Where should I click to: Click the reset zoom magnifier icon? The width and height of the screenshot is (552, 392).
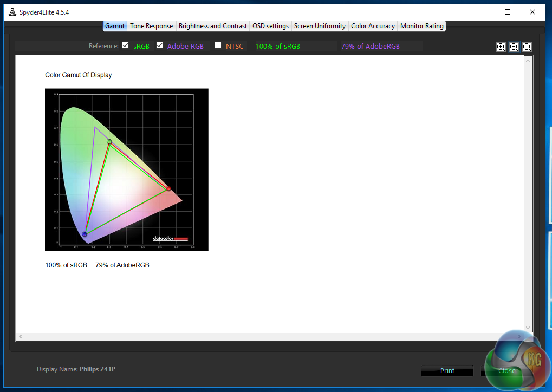coord(527,47)
